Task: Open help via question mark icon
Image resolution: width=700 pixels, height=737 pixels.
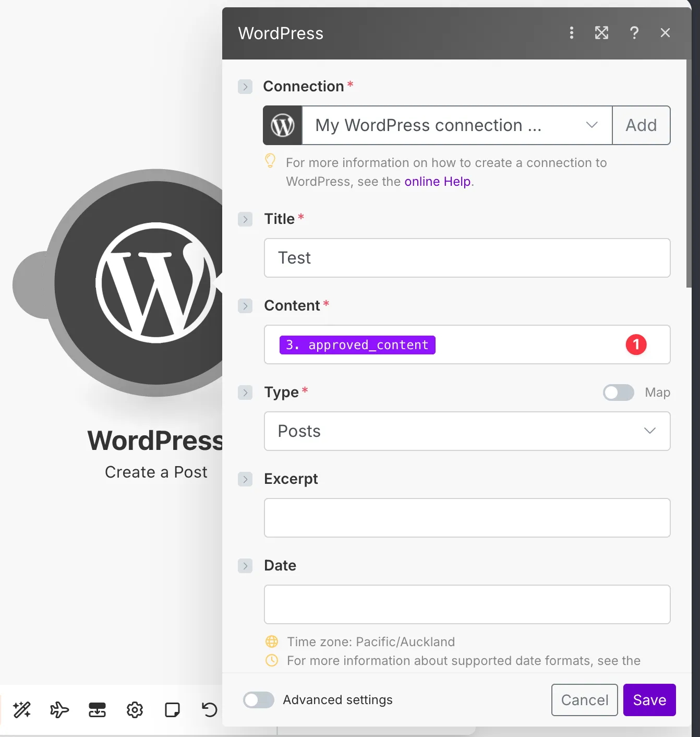Action: tap(634, 33)
